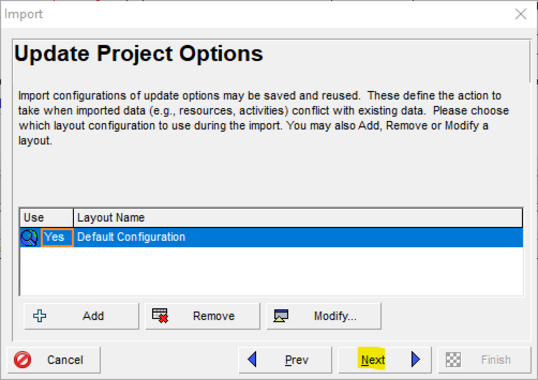Click the Next button
Viewport: 538px width, 380px height.
(385, 360)
